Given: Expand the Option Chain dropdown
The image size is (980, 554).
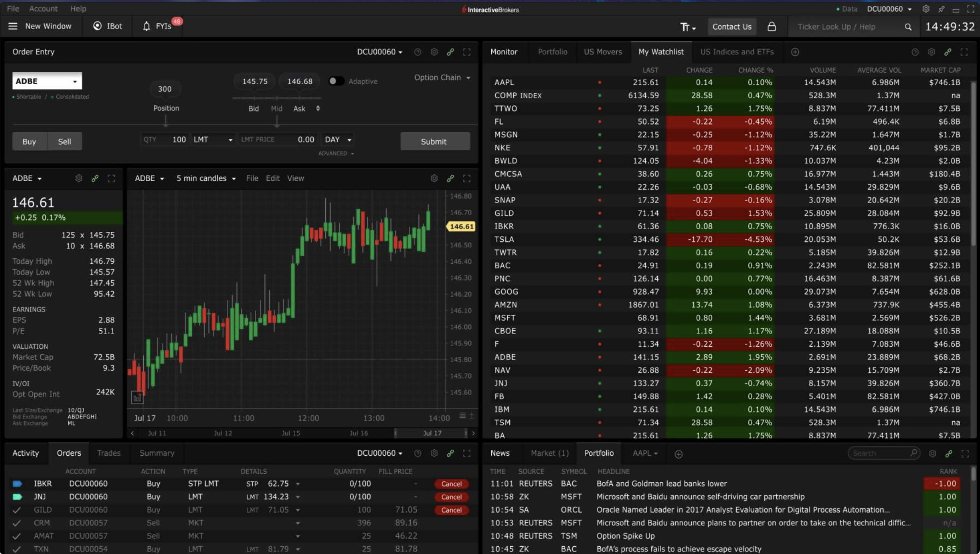Looking at the screenshot, I should click(x=442, y=77).
